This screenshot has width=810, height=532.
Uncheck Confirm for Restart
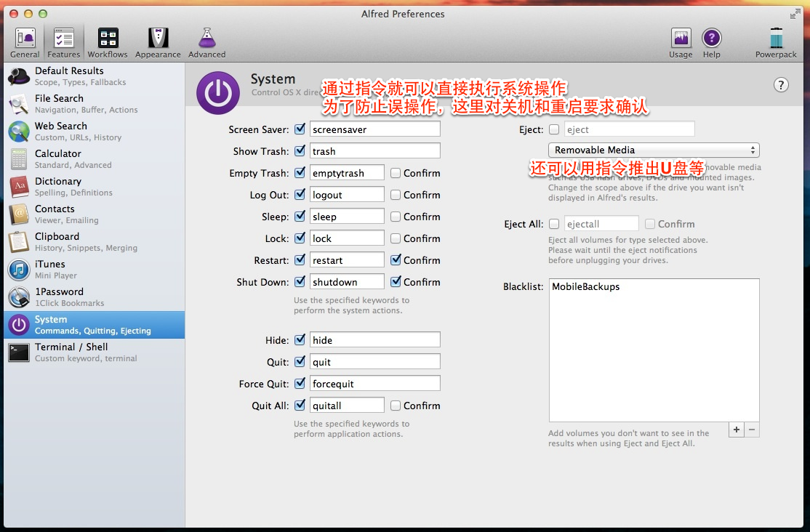[x=396, y=259]
